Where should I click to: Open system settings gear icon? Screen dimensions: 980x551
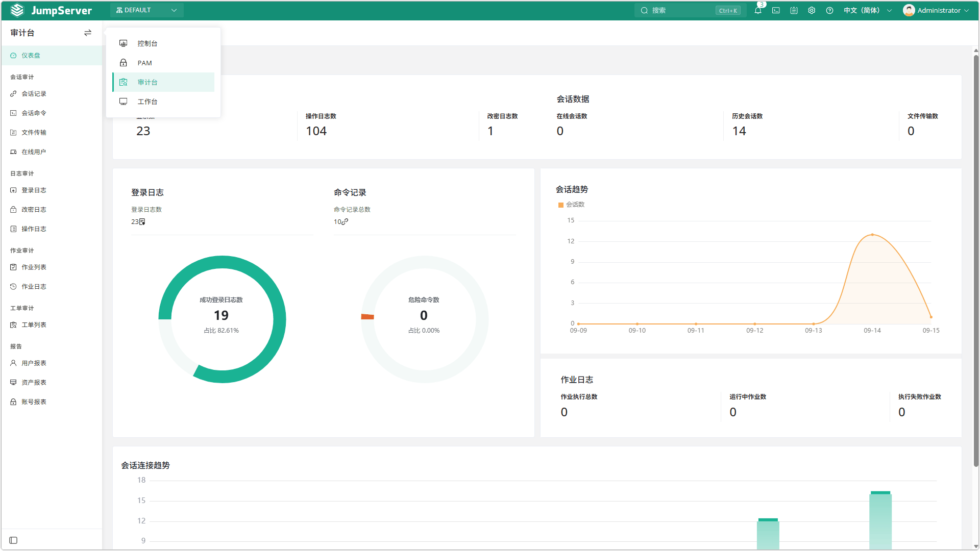tap(812, 10)
